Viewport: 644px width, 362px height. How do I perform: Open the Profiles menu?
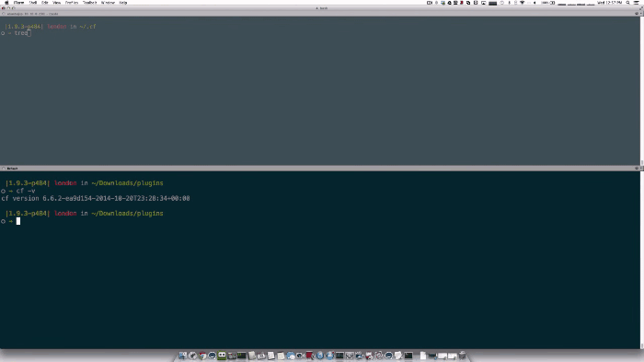(72, 3)
